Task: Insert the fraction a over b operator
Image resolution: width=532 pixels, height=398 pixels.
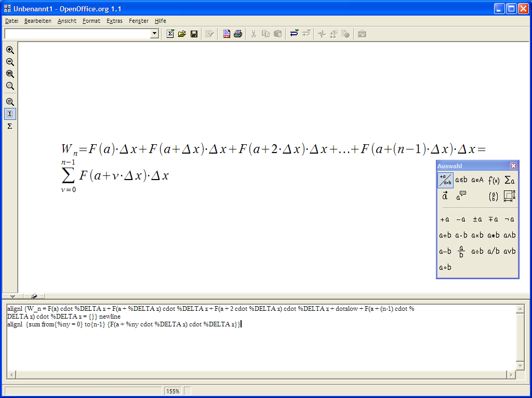Action: 461,252
